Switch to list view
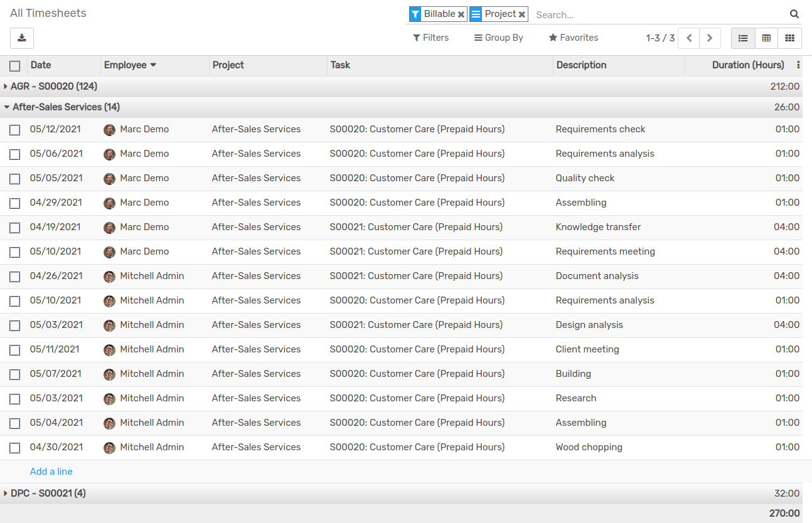 coord(742,38)
